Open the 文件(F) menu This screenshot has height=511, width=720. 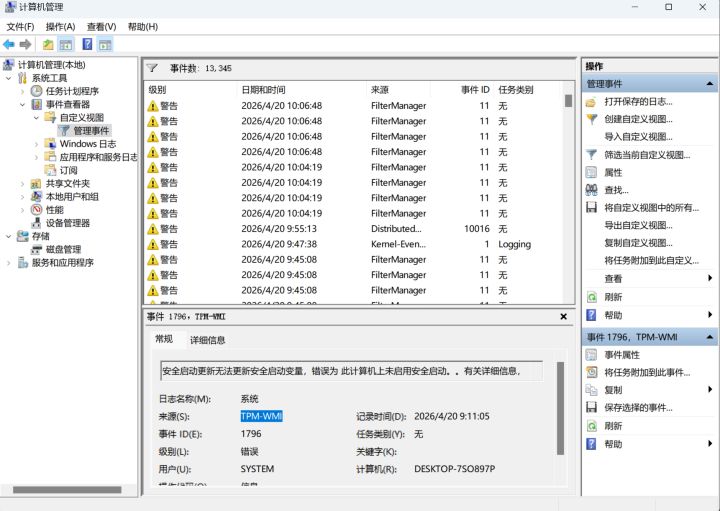[x=20, y=27]
